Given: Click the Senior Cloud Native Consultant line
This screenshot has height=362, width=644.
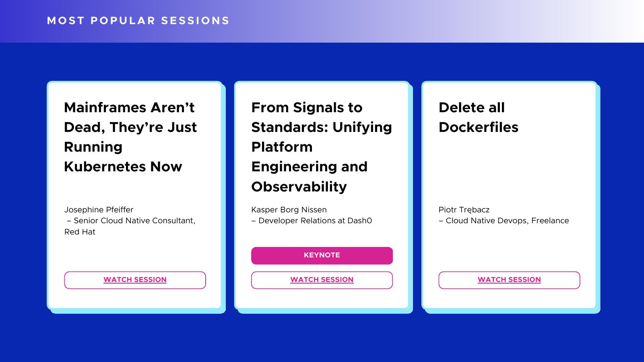Looking at the screenshot, I should (134, 220).
